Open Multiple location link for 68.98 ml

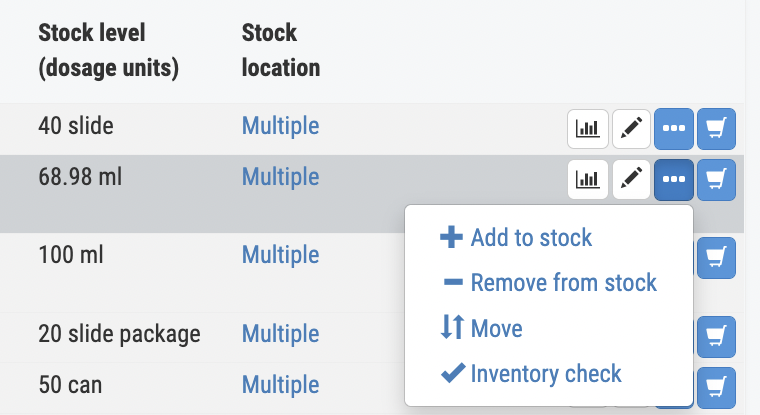tap(280, 177)
